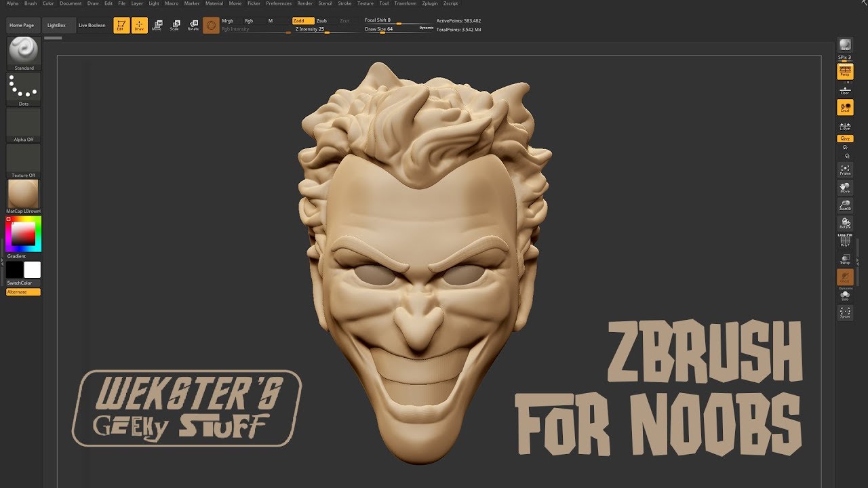The height and width of the screenshot is (488, 868).
Task: Toggle XYZ rotation mode
Action: coord(845,138)
